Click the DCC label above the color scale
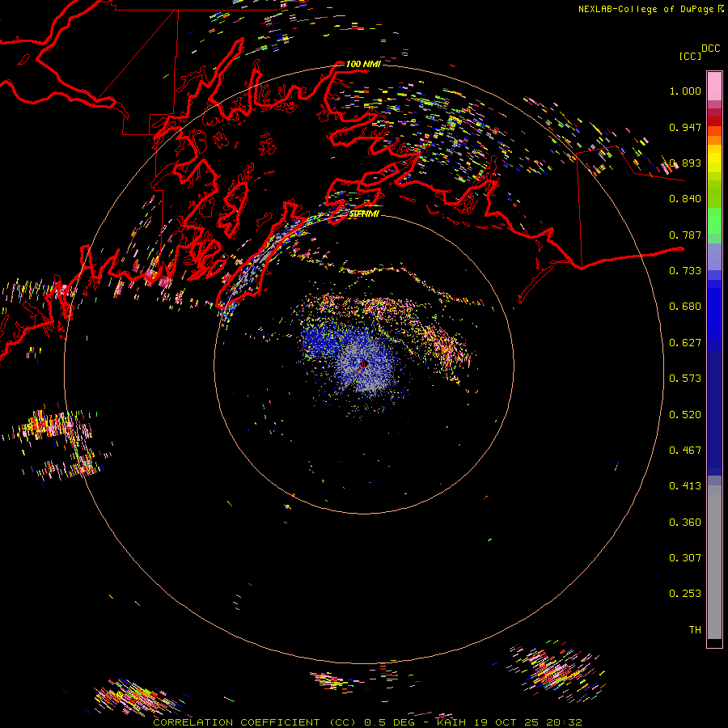Image resolution: width=728 pixels, height=728 pixels. [x=710, y=49]
